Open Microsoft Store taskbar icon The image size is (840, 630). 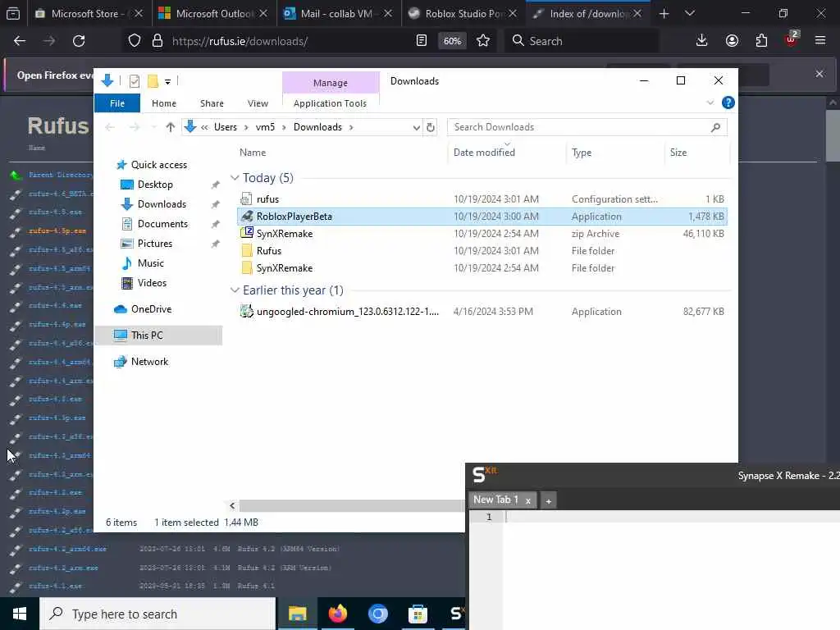(x=418, y=614)
